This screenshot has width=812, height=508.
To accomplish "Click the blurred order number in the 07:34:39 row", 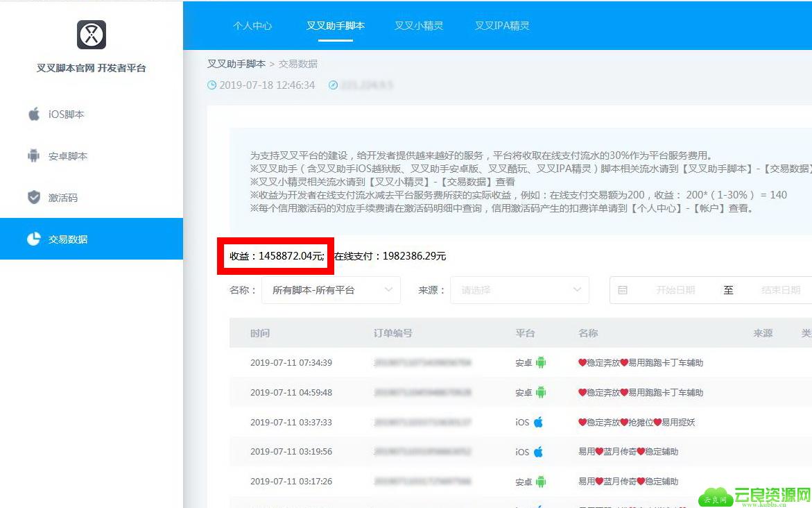I will coord(422,363).
